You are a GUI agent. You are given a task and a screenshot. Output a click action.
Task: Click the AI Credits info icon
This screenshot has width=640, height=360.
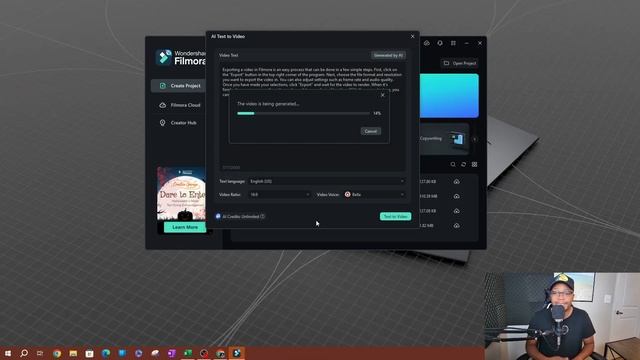tap(262, 216)
